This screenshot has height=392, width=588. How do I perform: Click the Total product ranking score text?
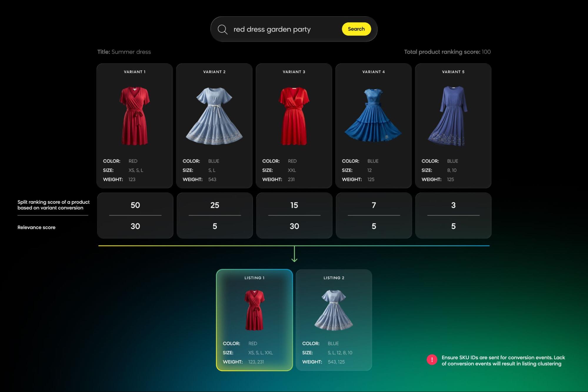[x=447, y=52]
